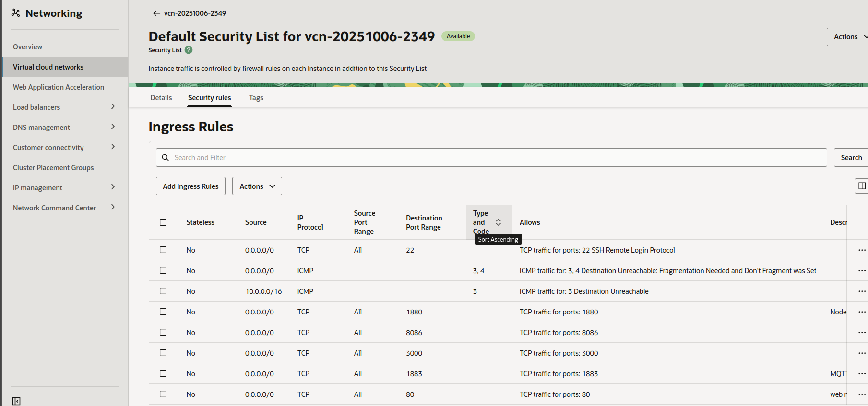This screenshot has width=868, height=406.
Task: Switch to the Details tab
Action: coord(161,98)
